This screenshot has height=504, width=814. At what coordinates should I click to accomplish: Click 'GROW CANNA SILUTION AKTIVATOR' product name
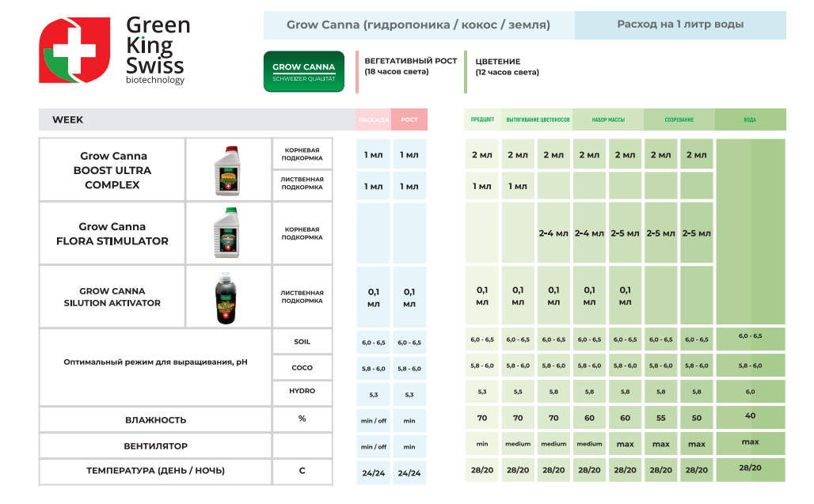[x=112, y=297]
